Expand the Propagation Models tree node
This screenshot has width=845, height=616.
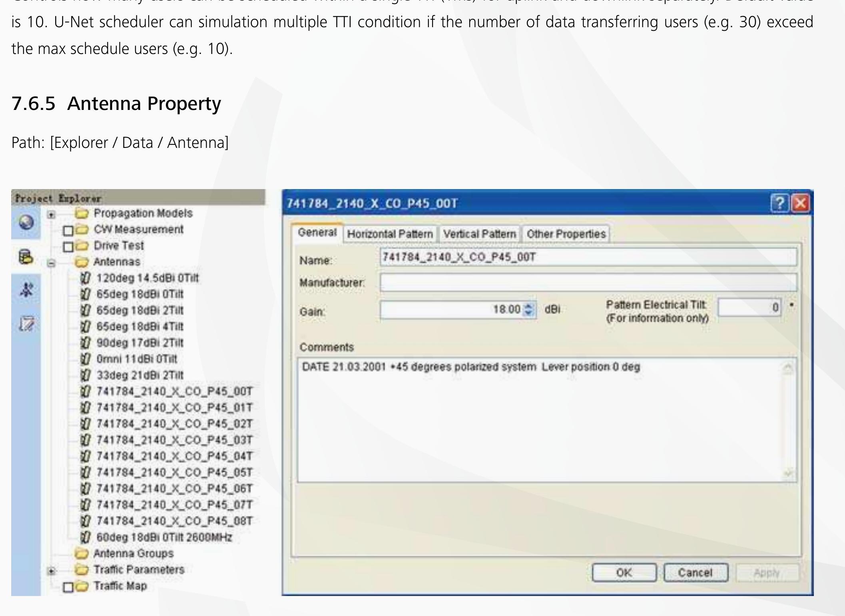tap(51, 215)
